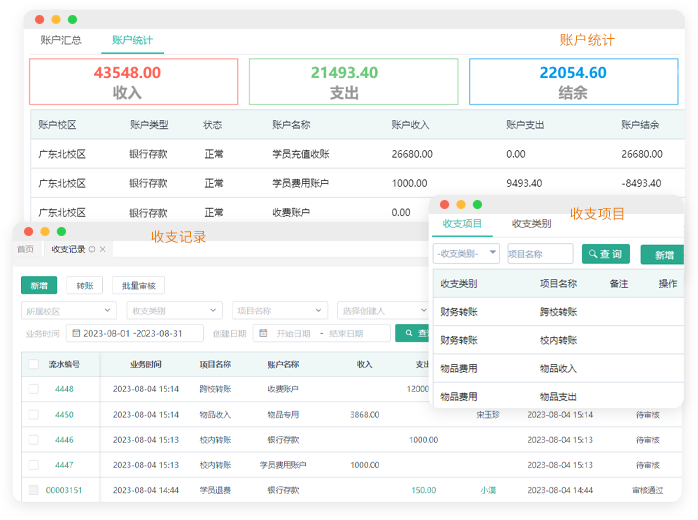This screenshot has height=520, width=698.
Task: Switch to 账户汇总 tab
Action: point(61,40)
